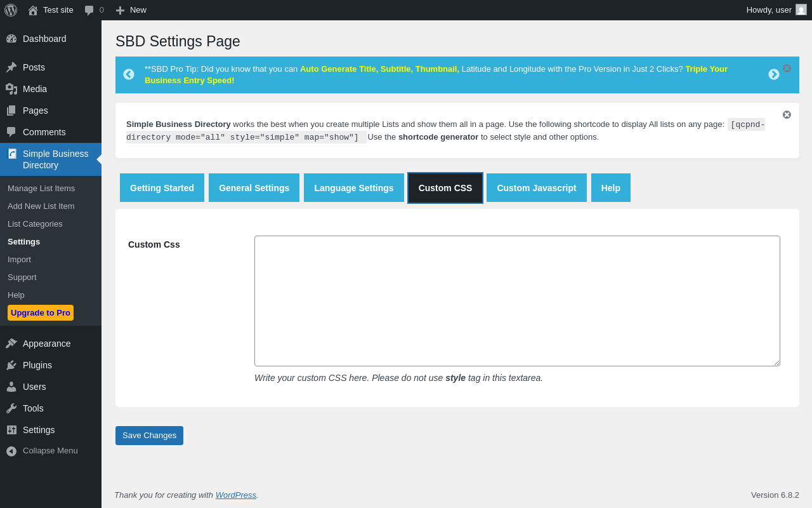Click the Simple Business Directory icon
The image size is (812, 508).
12,154
